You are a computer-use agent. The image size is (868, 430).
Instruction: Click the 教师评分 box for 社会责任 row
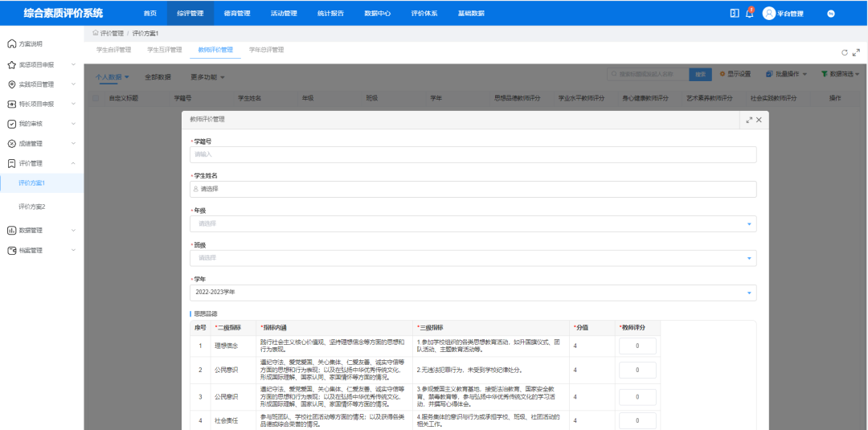[x=637, y=420]
